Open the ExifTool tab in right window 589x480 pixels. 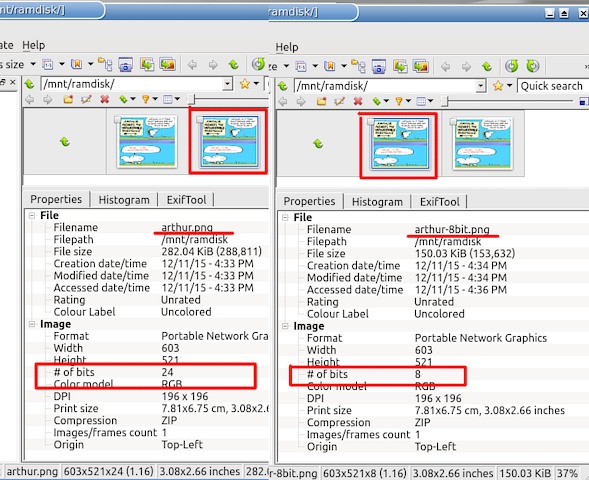pos(439,202)
